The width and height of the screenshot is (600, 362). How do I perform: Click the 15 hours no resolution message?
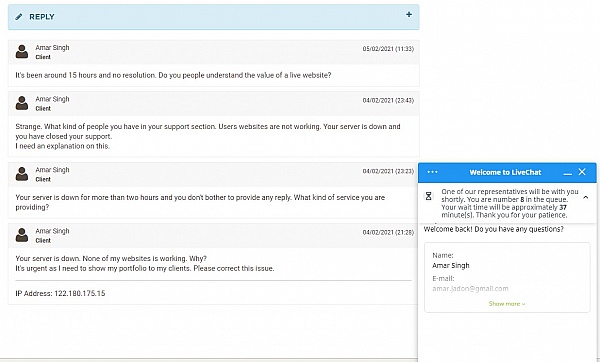(173, 75)
